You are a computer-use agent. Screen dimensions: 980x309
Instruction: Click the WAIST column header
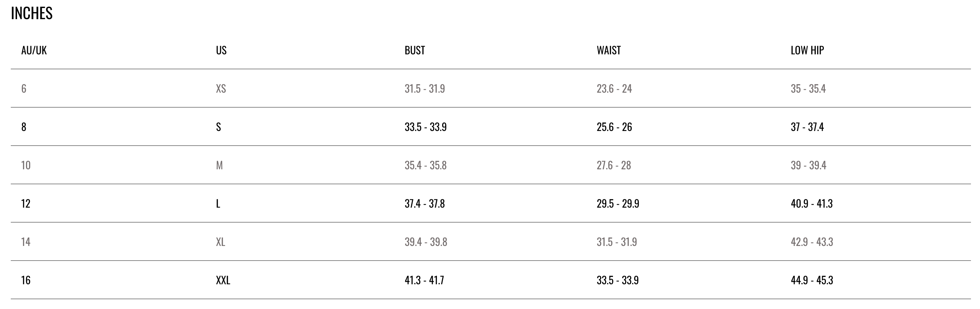(x=609, y=50)
